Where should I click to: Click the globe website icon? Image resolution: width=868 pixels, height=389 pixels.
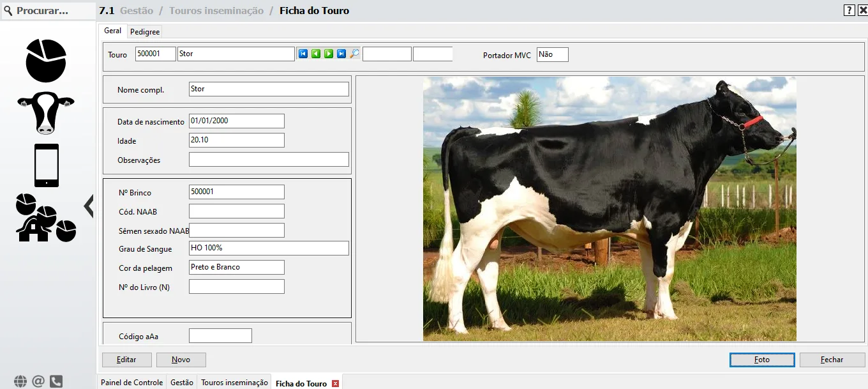pyautogui.click(x=20, y=381)
